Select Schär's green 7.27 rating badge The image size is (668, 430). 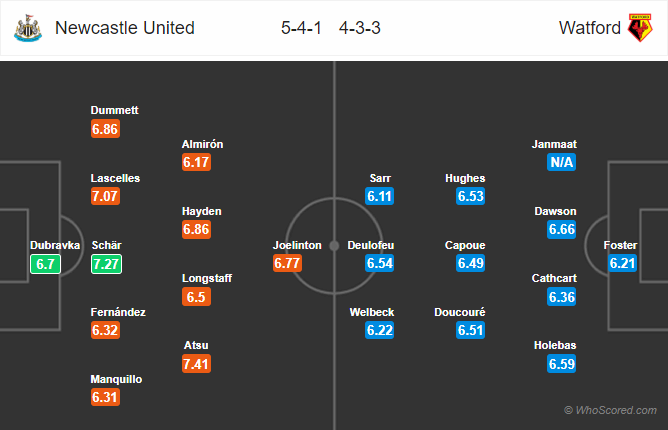click(106, 264)
